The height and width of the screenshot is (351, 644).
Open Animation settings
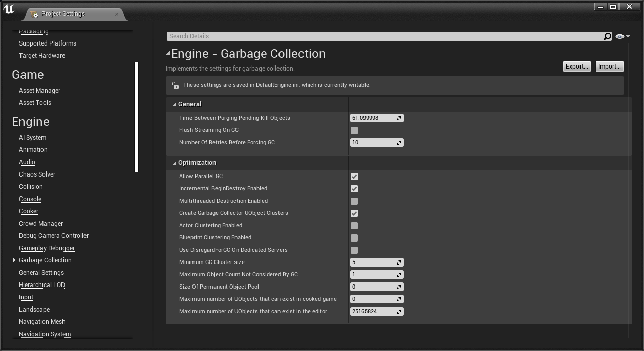pyautogui.click(x=33, y=150)
